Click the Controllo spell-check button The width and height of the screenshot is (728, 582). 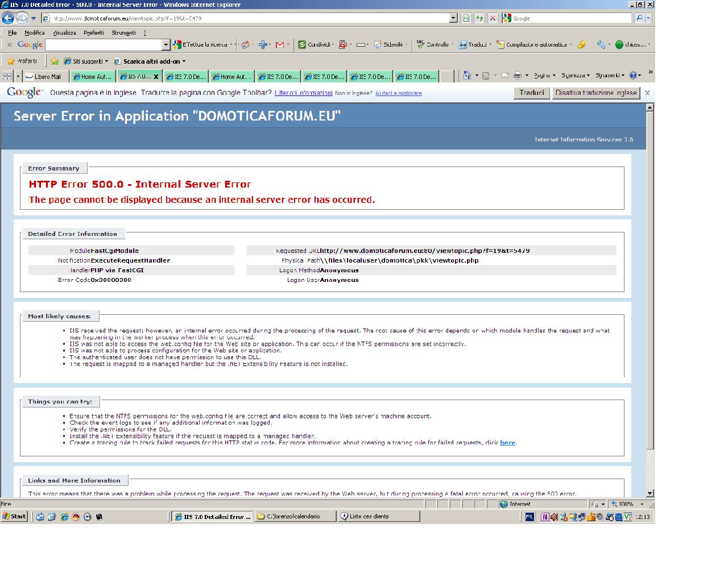tap(433, 44)
